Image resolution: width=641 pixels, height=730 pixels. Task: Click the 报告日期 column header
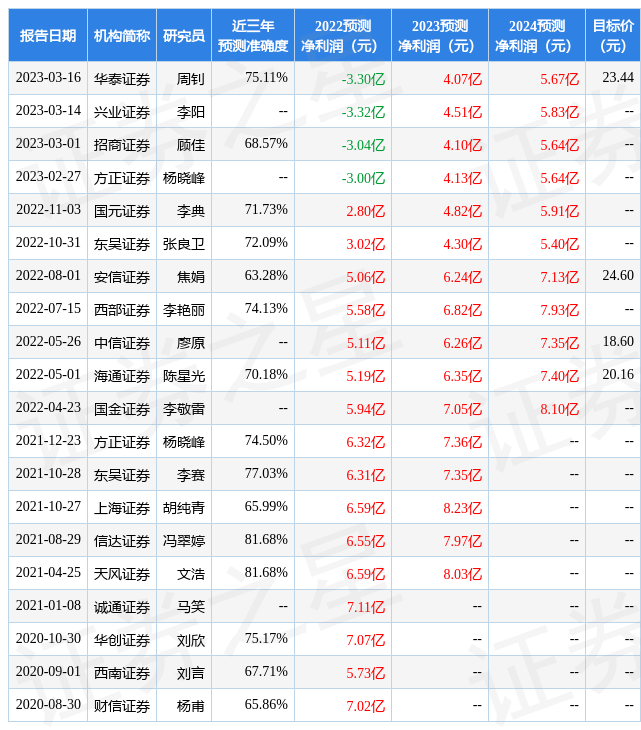click(x=48, y=36)
